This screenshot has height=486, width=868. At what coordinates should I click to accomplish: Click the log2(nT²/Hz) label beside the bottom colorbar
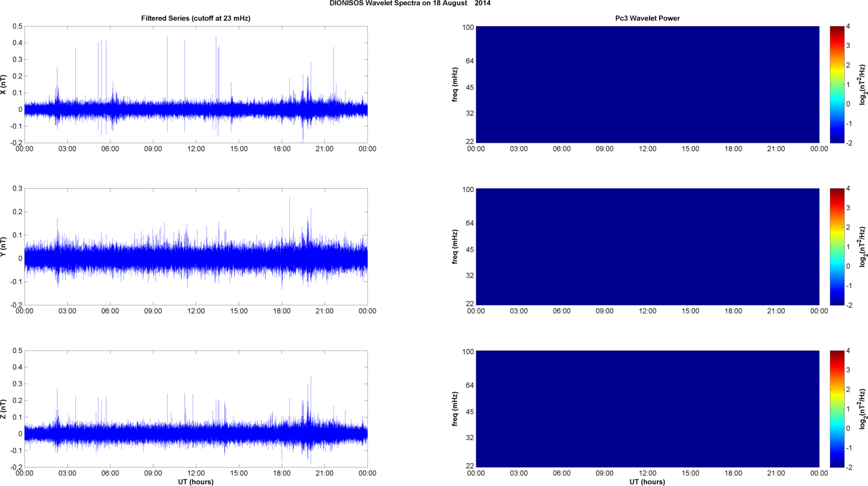[863, 409]
